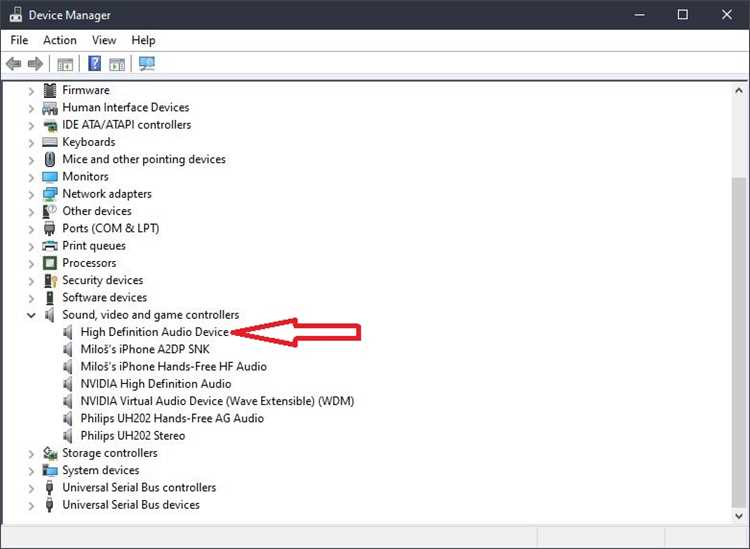Select High Definition Audio Device
The width and height of the screenshot is (750, 549).
(x=154, y=332)
